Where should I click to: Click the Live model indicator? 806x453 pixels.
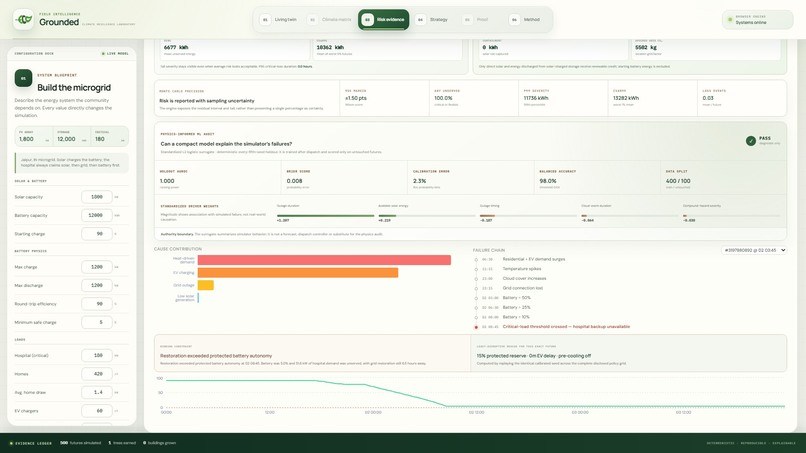[x=115, y=53]
